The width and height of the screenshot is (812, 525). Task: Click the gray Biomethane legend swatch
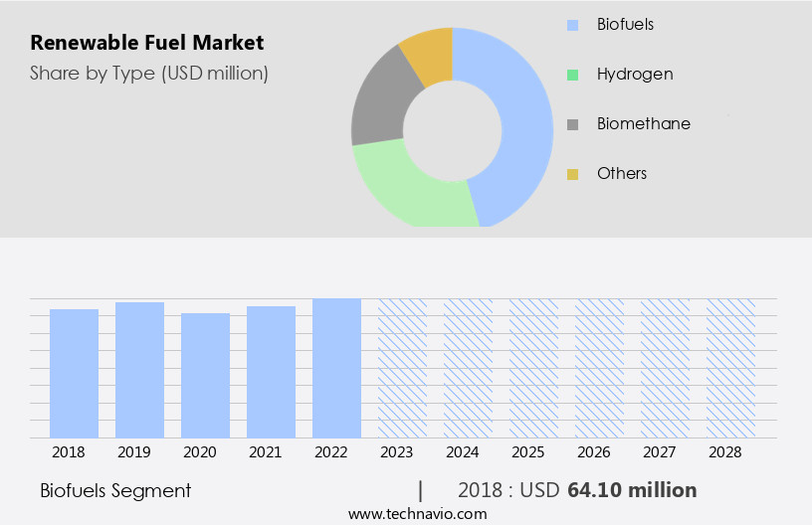572,124
